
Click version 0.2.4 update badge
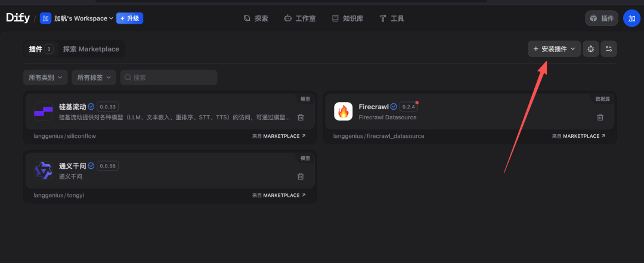point(408,107)
